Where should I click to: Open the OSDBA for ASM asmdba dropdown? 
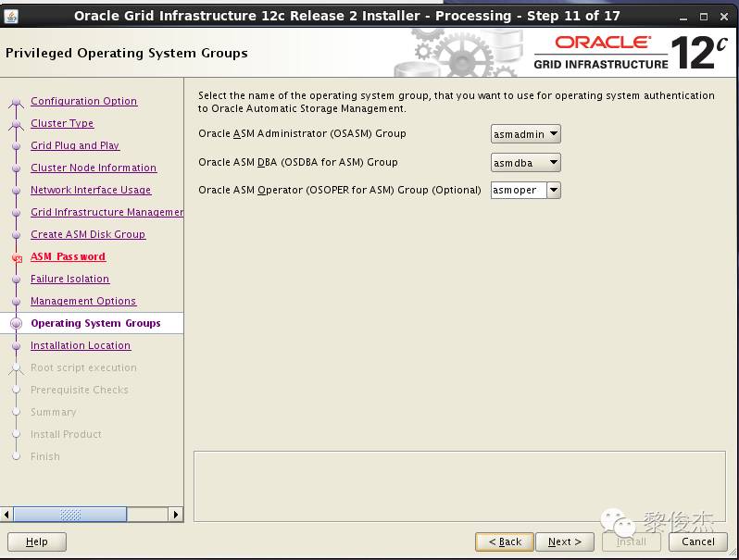tap(525, 163)
